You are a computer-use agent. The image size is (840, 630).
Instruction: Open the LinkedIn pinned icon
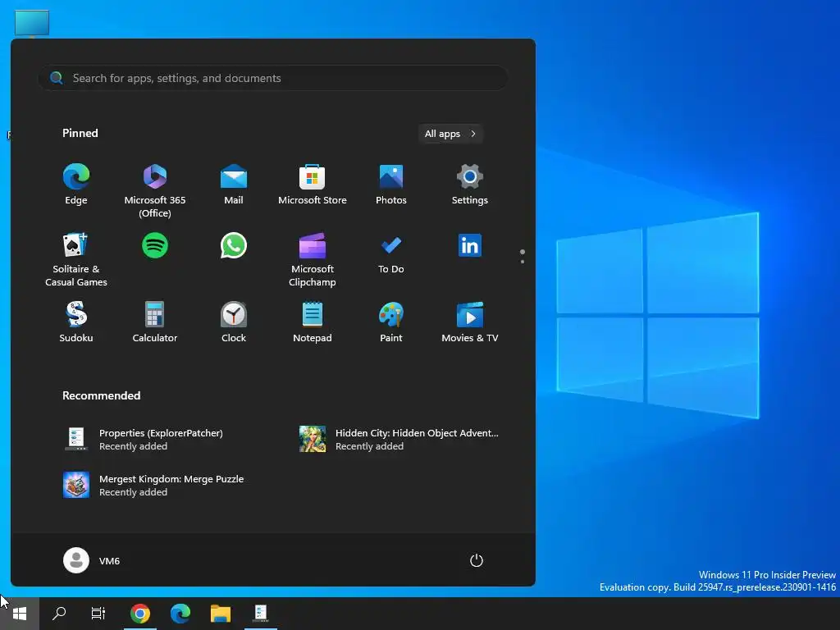[x=470, y=245]
